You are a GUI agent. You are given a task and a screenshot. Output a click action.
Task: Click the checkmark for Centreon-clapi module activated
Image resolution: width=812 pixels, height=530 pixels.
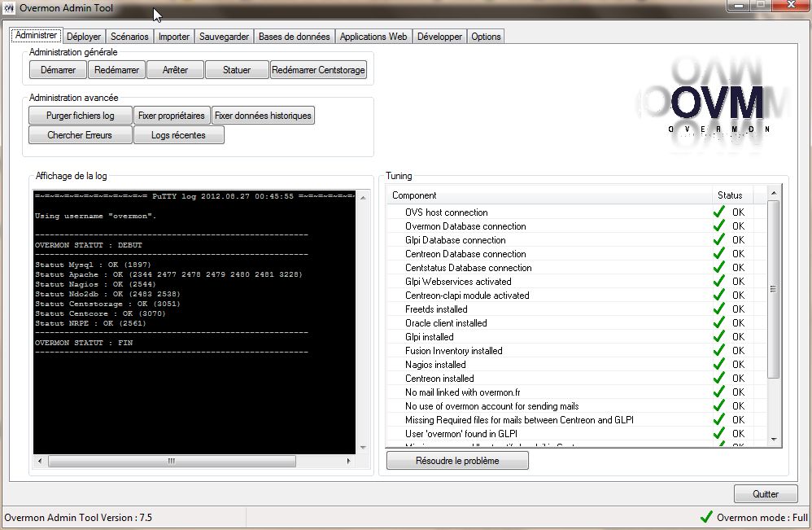tap(718, 295)
